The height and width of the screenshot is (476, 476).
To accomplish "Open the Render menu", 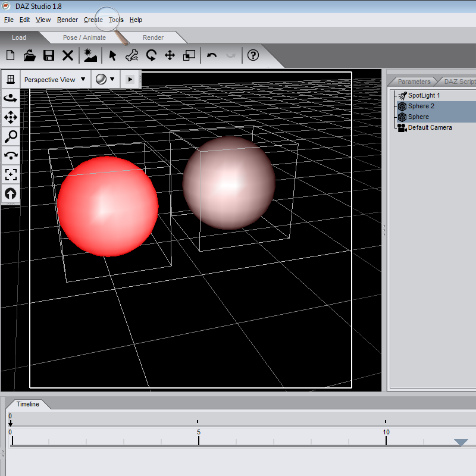I will pyautogui.click(x=67, y=20).
